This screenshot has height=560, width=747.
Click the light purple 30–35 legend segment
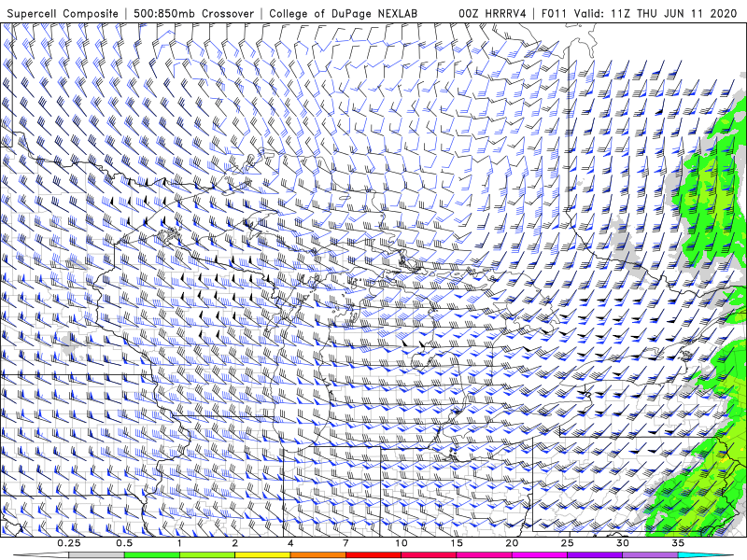pyautogui.click(x=650, y=555)
